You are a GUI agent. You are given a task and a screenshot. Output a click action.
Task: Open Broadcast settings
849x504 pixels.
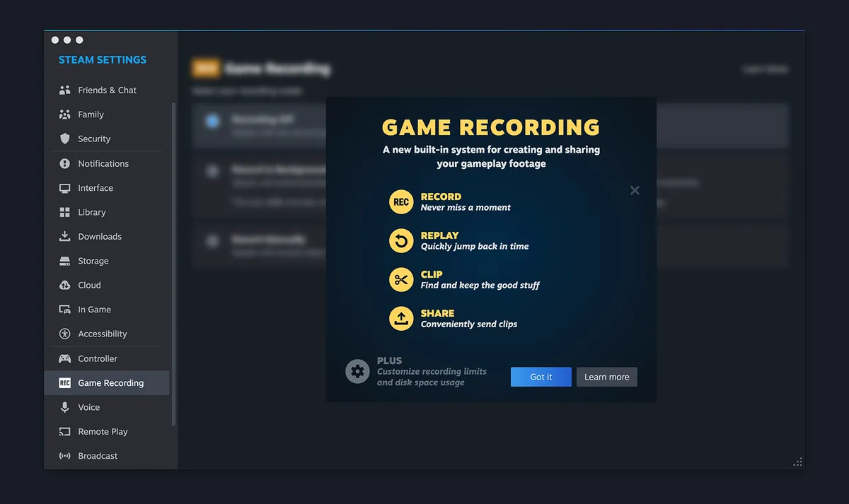click(107, 456)
